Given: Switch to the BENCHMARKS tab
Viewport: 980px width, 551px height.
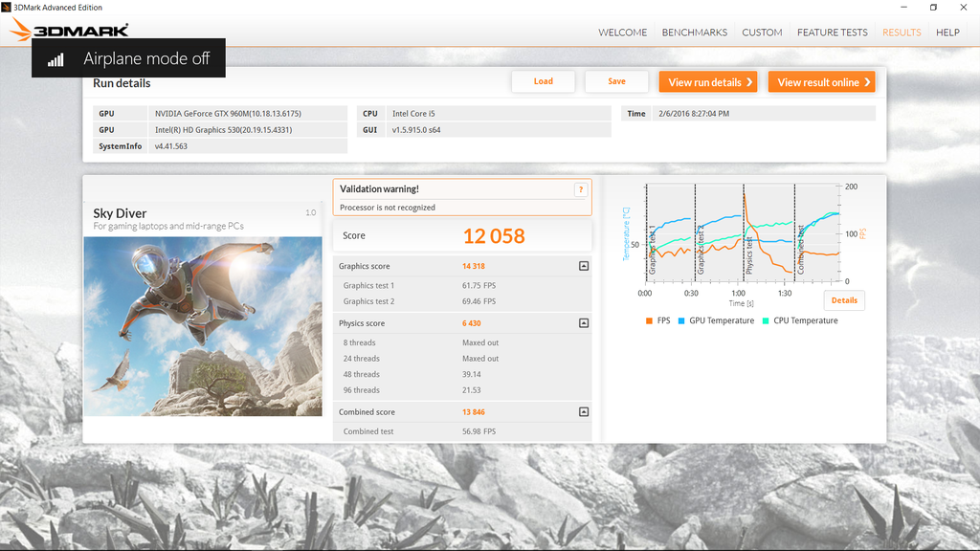Looking at the screenshot, I should [x=695, y=33].
